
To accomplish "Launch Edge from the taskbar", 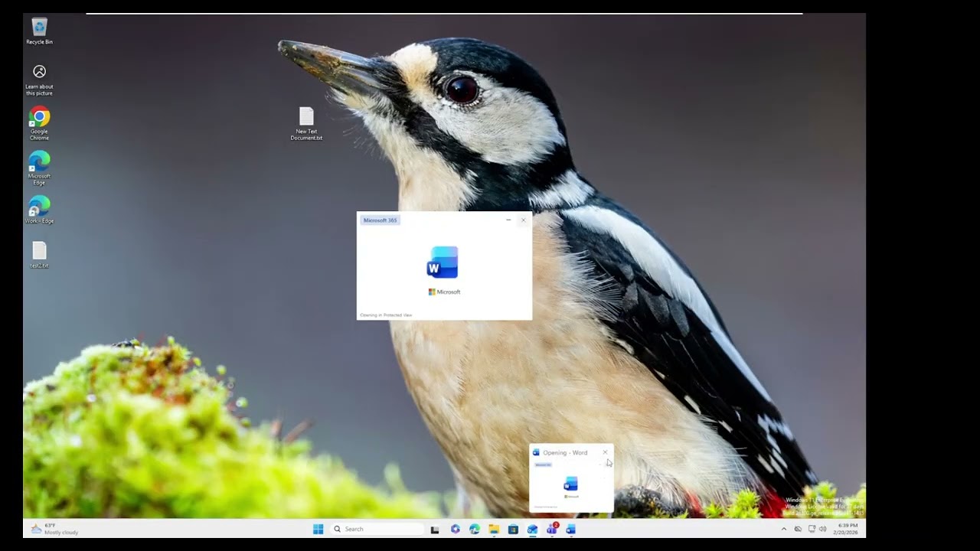I will click(475, 529).
